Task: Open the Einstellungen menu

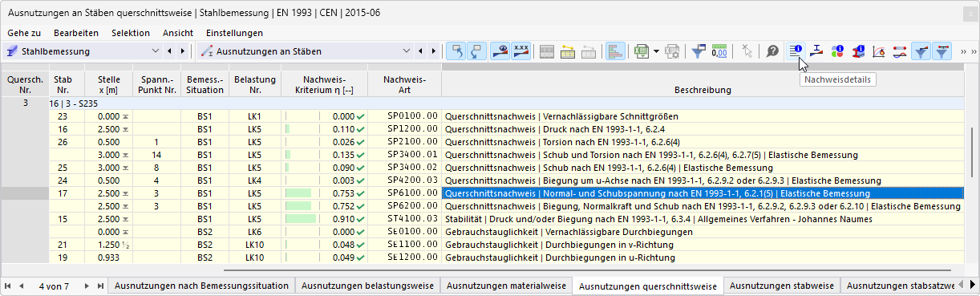Action: (234, 33)
